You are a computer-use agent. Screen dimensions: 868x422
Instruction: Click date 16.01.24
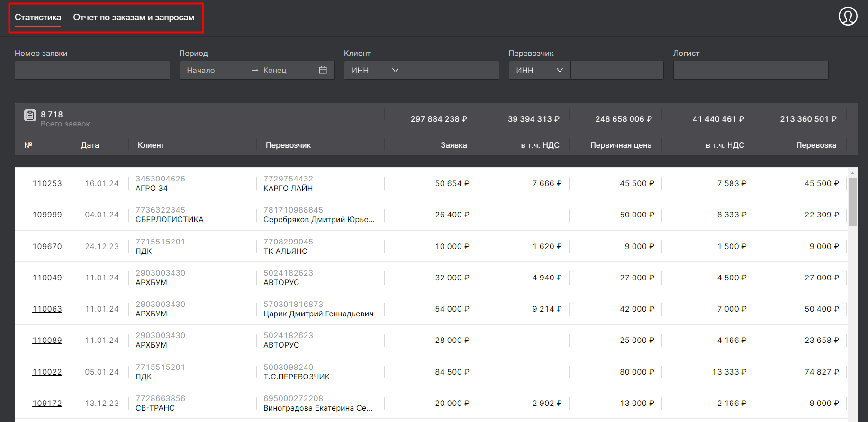(x=102, y=183)
